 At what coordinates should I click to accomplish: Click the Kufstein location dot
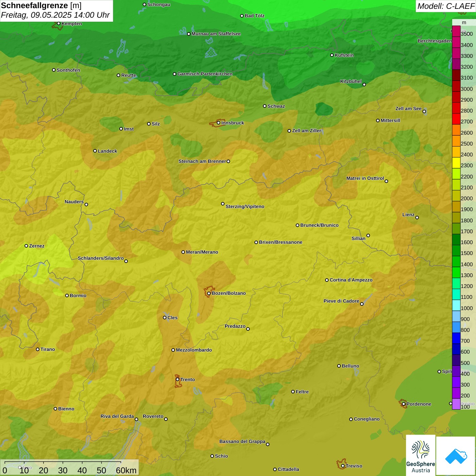[x=332, y=55]
